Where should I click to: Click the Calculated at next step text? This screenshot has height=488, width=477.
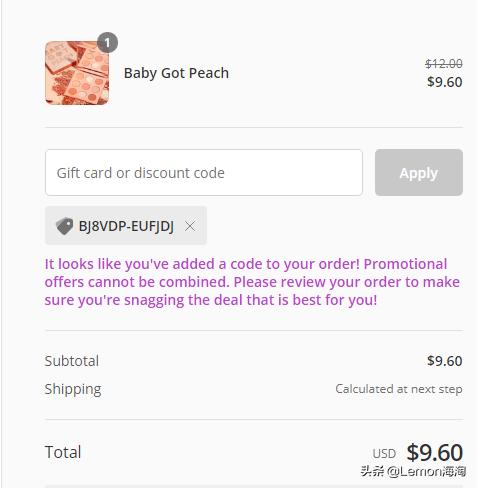[399, 389]
